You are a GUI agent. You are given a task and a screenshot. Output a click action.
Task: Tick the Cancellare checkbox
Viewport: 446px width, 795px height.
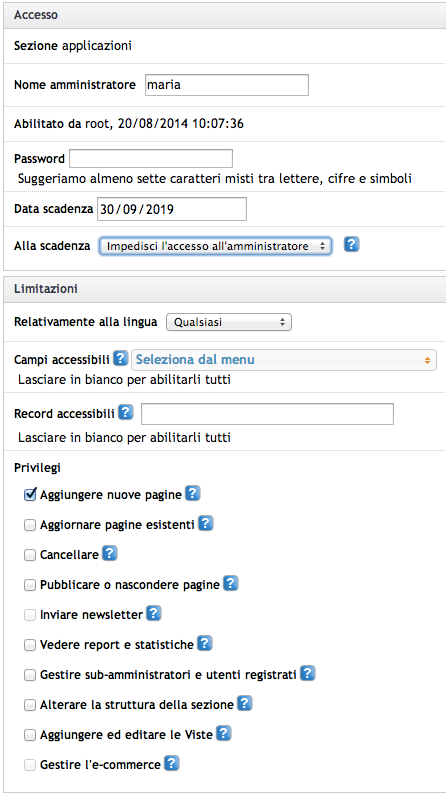coord(30,555)
